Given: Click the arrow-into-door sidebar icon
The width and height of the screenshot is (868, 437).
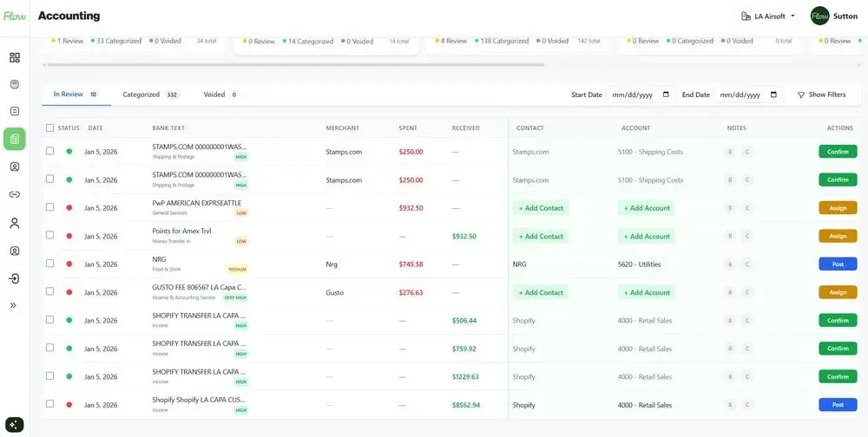Looking at the screenshot, I should (x=15, y=278).
